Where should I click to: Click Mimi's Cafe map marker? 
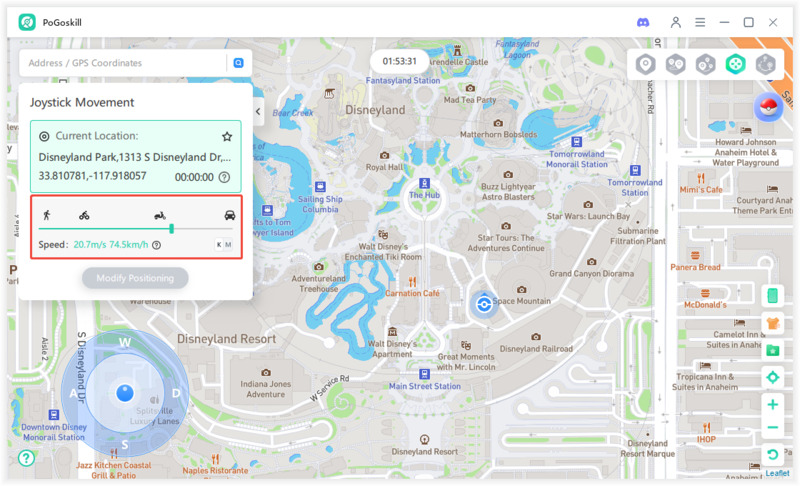(701, 178)
